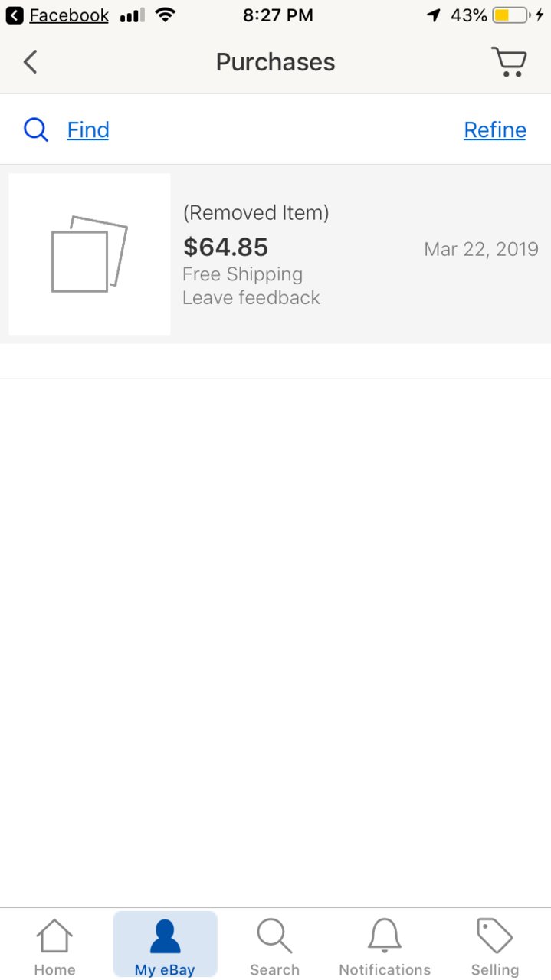This screenshot has width=551, height=980.
Task: Click the Find link
Action: click(x=88, y=130)
